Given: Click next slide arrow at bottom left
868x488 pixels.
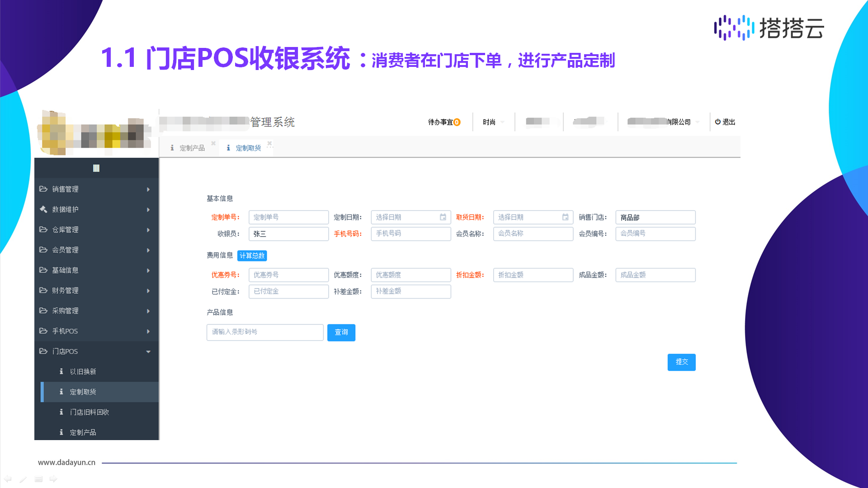Looking at the screenshot, I should pos(53,479).
